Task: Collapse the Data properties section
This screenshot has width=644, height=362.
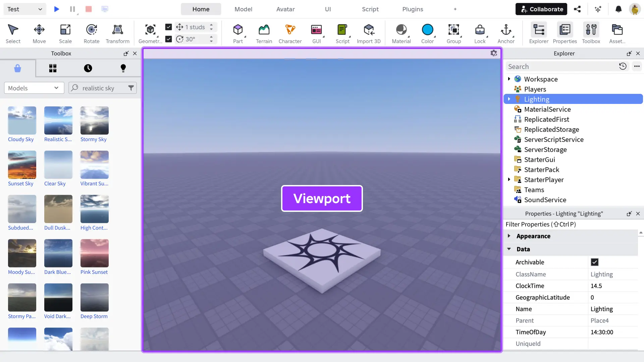Action: pos(510,249)
